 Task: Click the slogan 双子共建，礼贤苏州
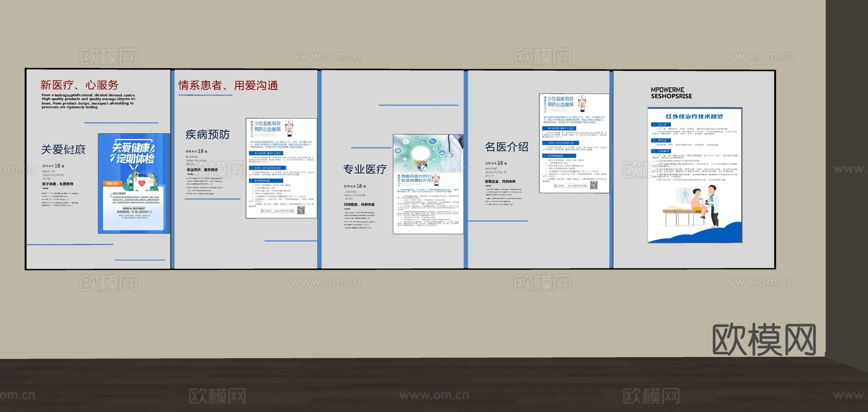point(58,184)
